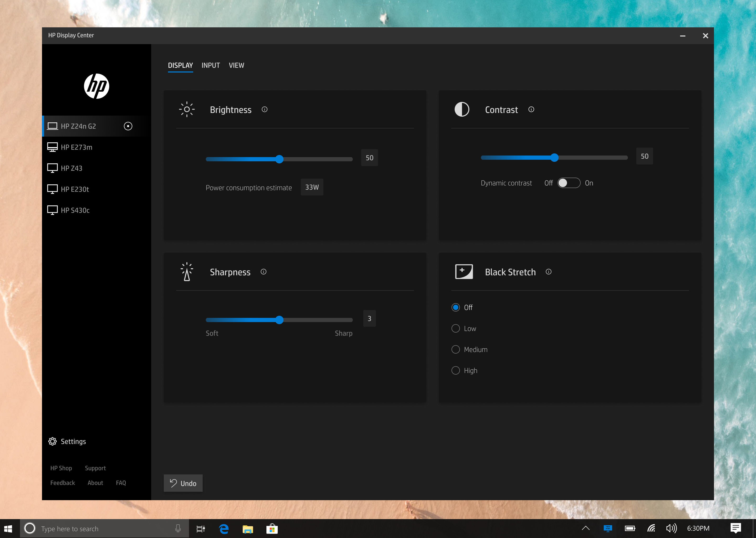Open the Contrast info icon
Viewport: 756px width, 538px height.
531,109
